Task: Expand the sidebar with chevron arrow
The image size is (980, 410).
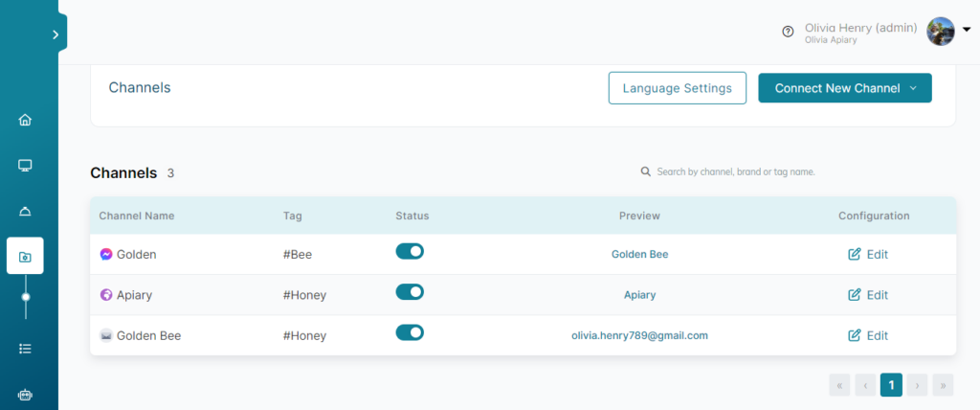Action: (56, 35)
